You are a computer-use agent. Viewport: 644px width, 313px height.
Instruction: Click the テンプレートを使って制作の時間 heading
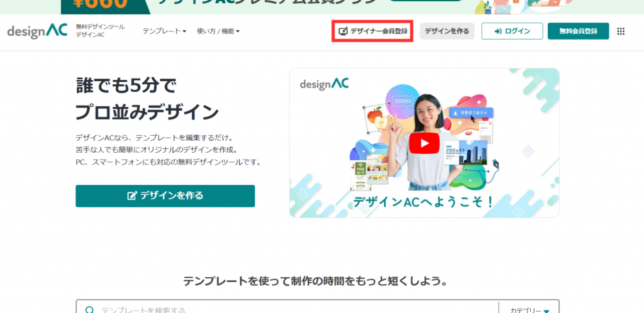[315, 282]
